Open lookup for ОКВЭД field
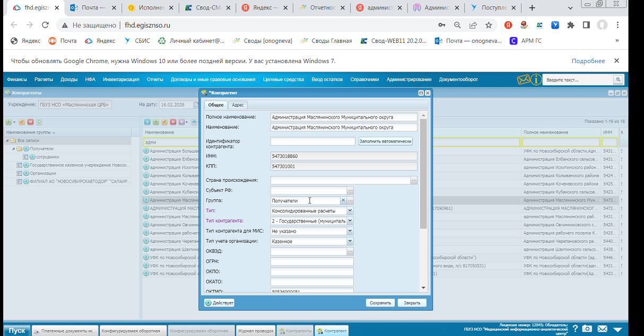644x336 pixels. 350,251
